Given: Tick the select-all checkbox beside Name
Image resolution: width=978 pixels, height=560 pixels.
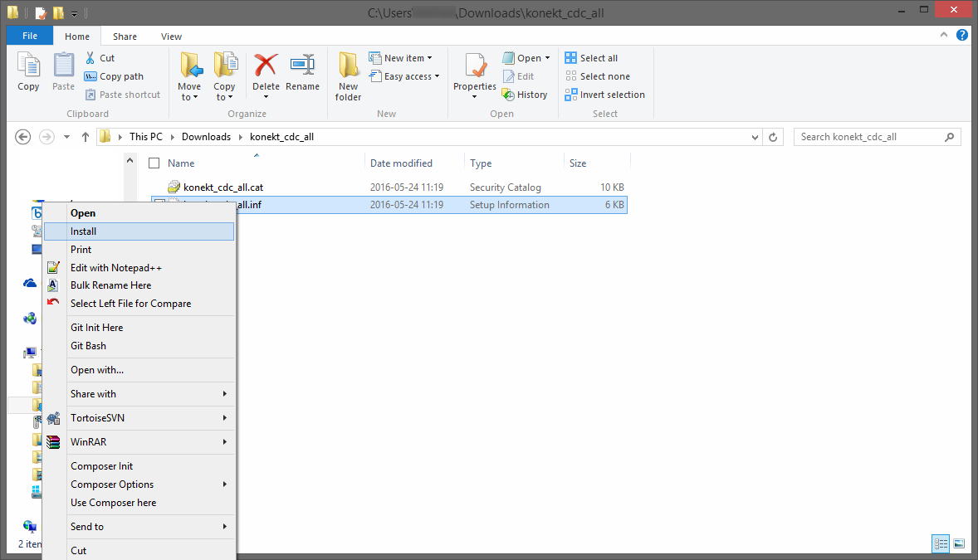Looking at the screenshot, I should pos(154,163).
